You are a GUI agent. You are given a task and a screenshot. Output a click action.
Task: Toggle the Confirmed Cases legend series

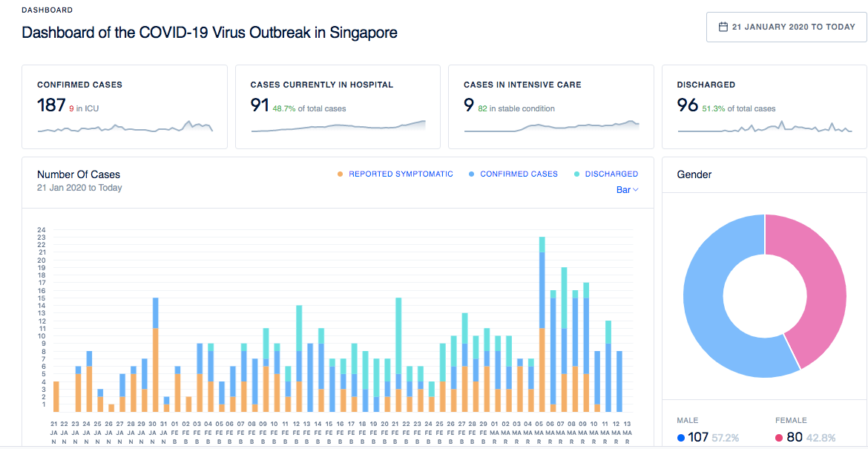(x=519, y=174)
